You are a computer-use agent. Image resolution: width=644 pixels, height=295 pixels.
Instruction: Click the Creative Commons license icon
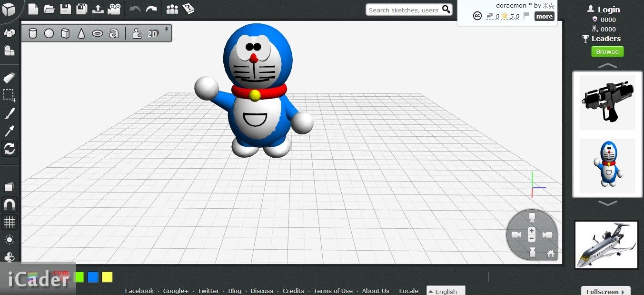[x=477, y=16]
